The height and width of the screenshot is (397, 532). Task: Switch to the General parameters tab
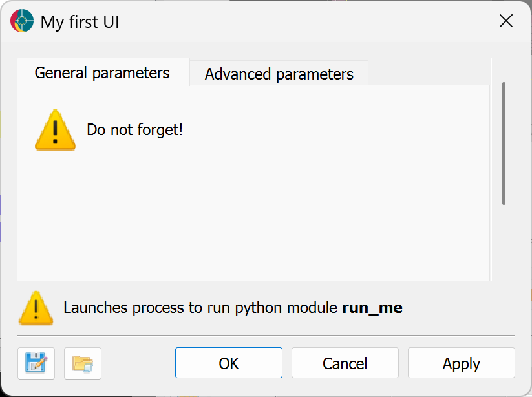click(x=103, y=72)
